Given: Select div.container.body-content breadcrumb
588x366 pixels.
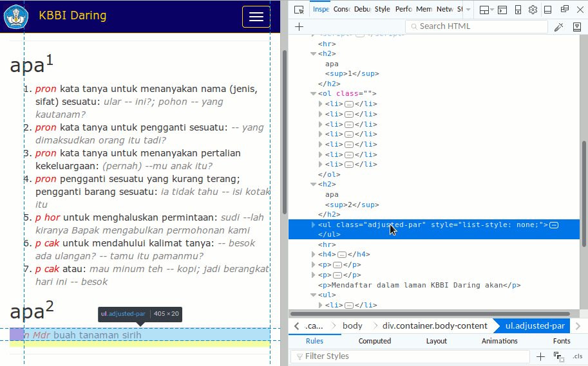Looking at the screenshot, I should (x=435, y=326).
